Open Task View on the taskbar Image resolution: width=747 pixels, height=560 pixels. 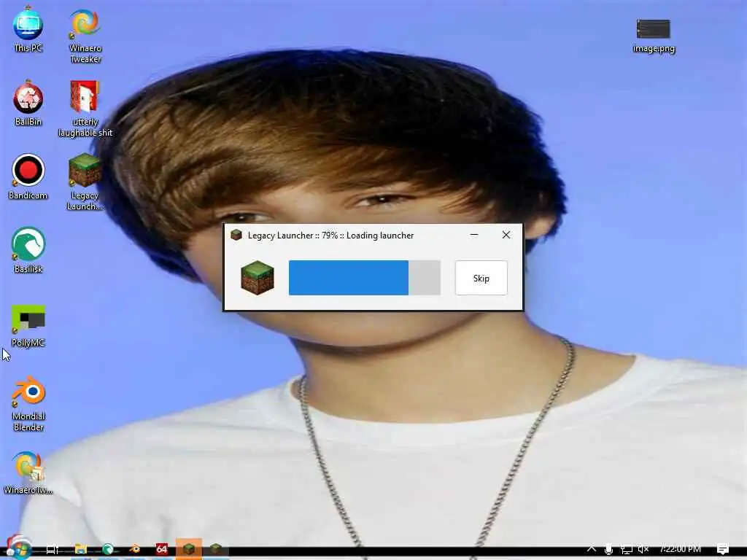(53, 549)
